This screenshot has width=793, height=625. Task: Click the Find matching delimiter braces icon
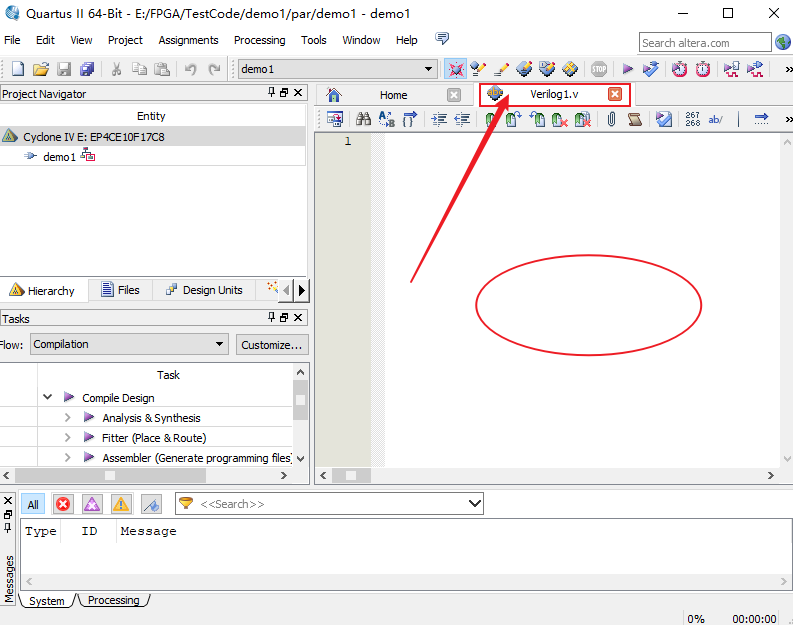[410, 119]
